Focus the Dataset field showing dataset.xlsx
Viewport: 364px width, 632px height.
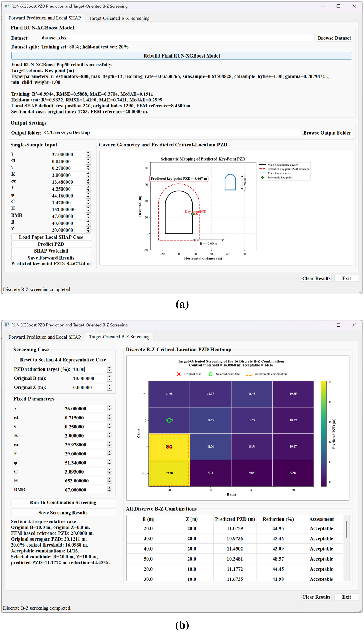point(178,38)
